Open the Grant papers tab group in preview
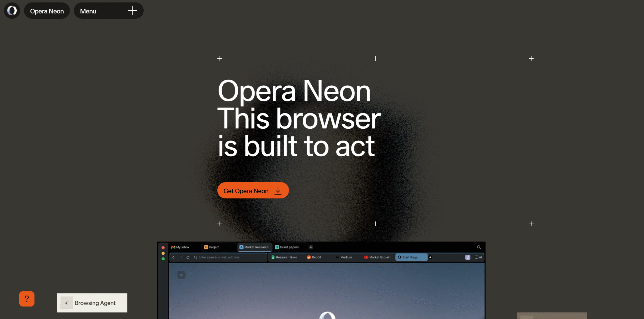 [287, 247]
